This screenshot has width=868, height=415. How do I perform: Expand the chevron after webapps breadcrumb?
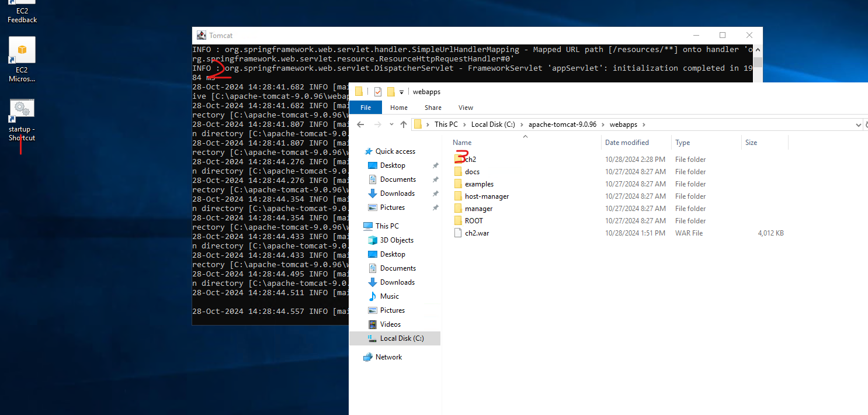(643, 124)
